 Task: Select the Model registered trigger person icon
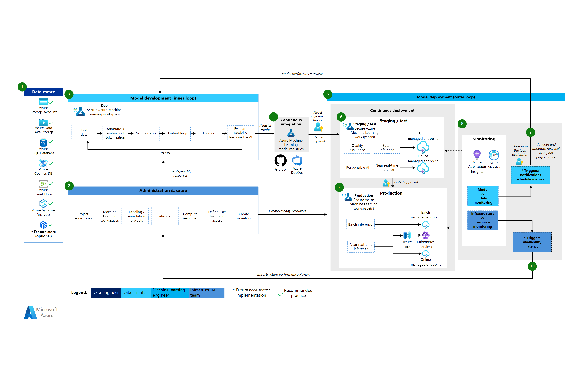(x=318, y=127)
